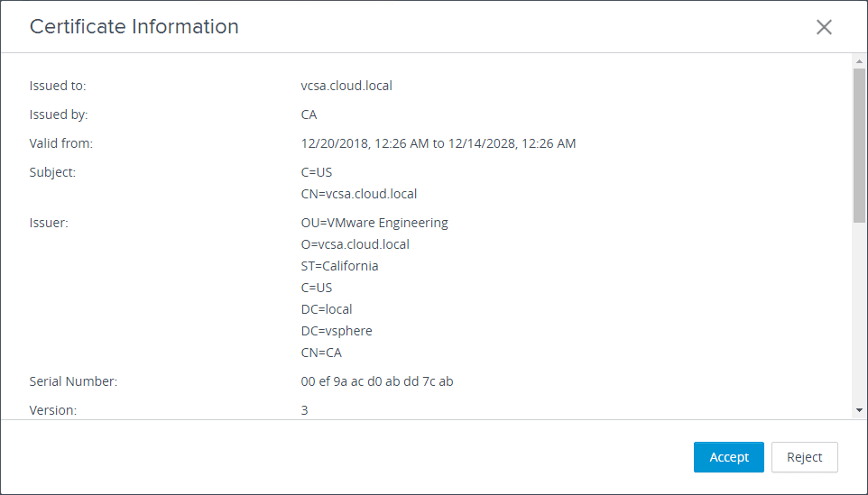Click the Issued by value CA
Viewport: 868px width, 495px height.
click(x=309, y=115)
